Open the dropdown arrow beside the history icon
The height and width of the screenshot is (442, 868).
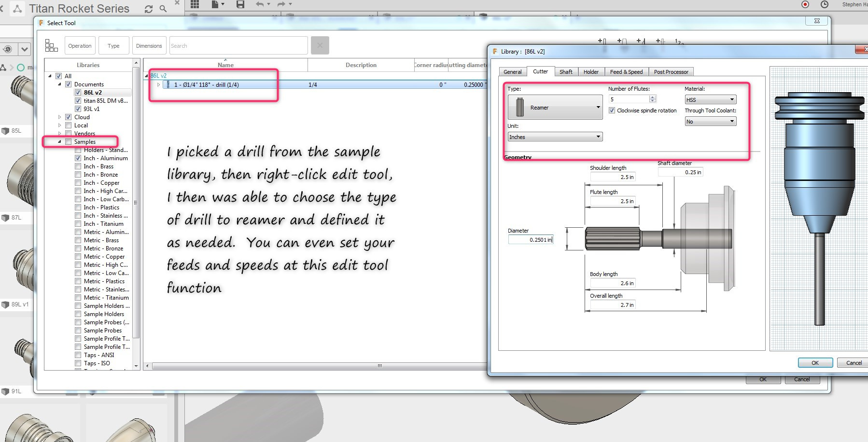click(25, 49)
